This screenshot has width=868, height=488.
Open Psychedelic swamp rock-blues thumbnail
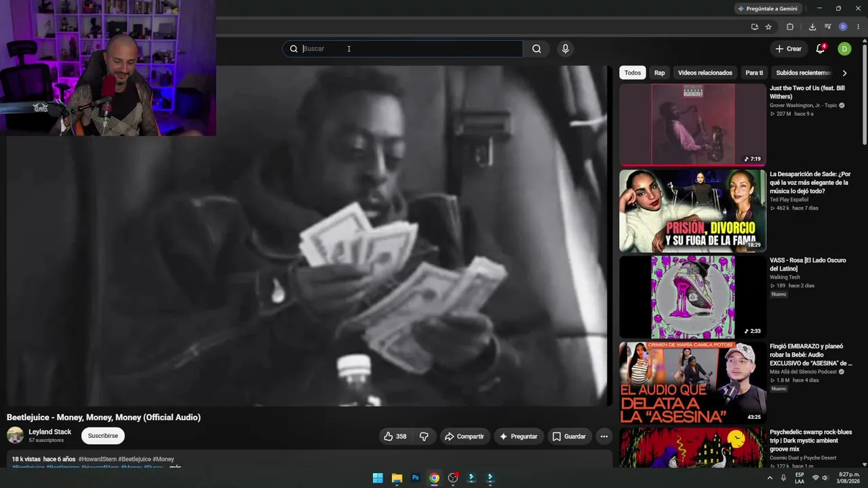point(692,447)
